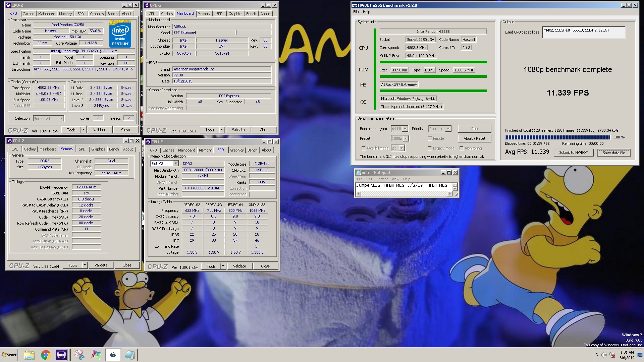Open the Slot #2 memory slot dropdown
The height and width of the screenshot is (362, 644).
pos(176,164)
